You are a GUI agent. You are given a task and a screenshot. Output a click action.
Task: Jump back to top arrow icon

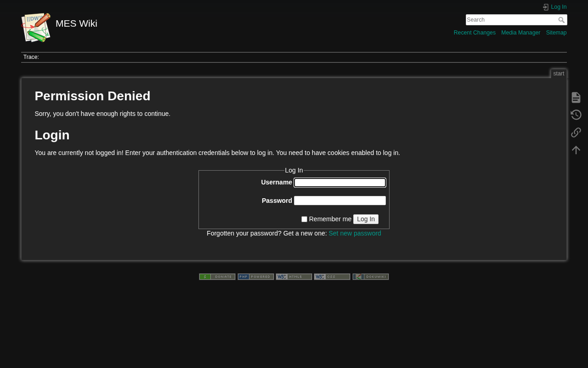tap(576, 150)
